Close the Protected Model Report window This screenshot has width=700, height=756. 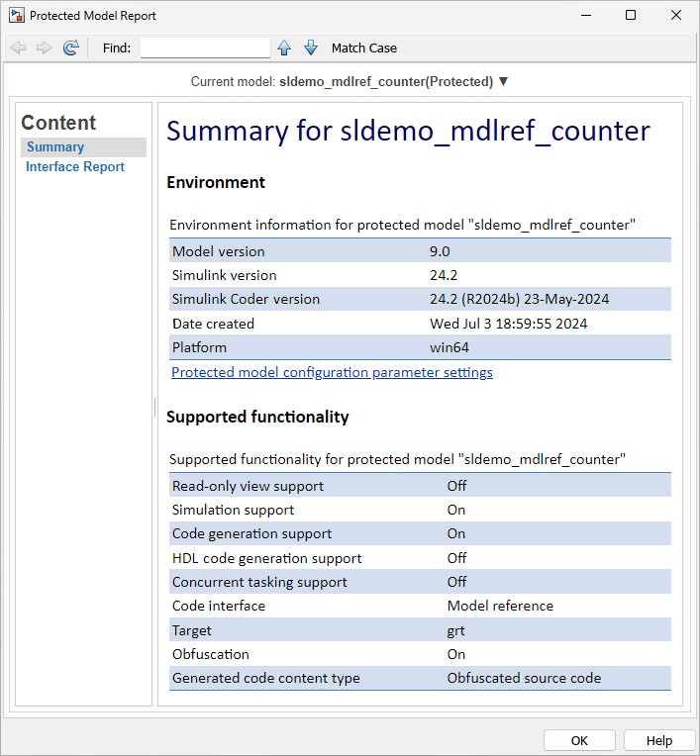tap(676, 16)
